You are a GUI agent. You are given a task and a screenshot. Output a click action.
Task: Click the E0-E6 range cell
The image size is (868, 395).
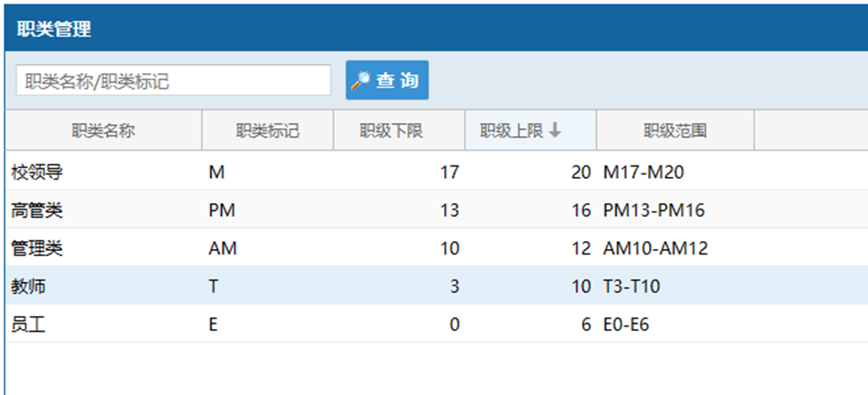click(626, 324)
